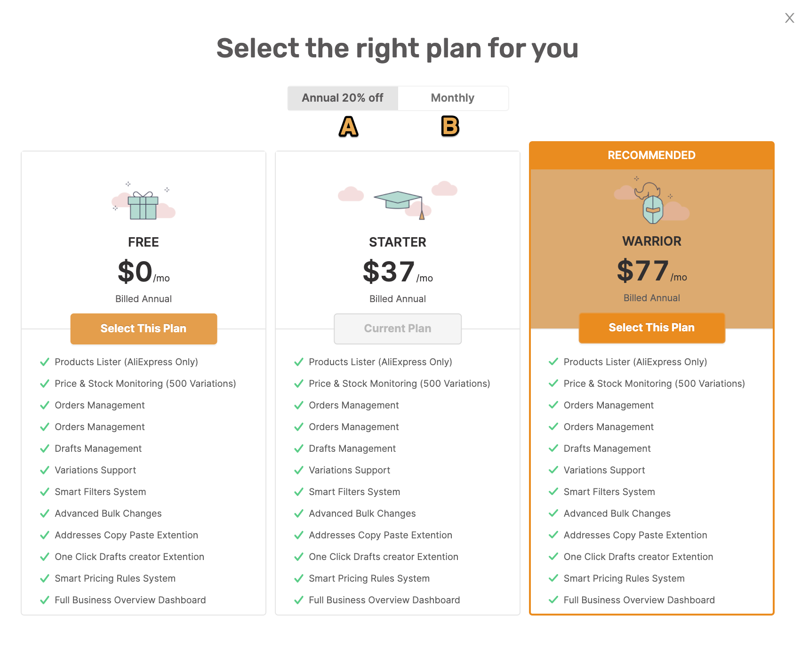Select This Plan for the FREE tier
This screenshot has height=672, width=801.
[144, 328]
